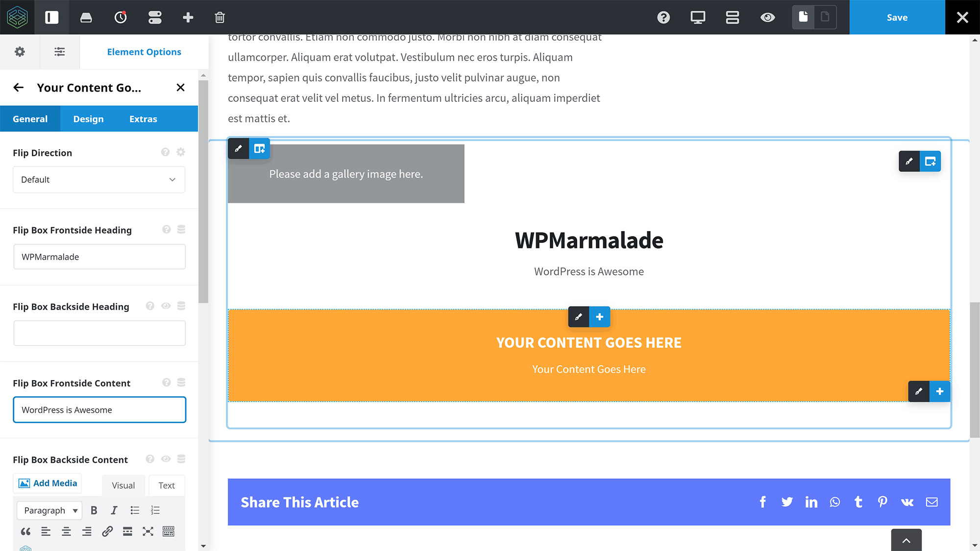Toggle preview eye for Backside Content

tap(166, 459)
